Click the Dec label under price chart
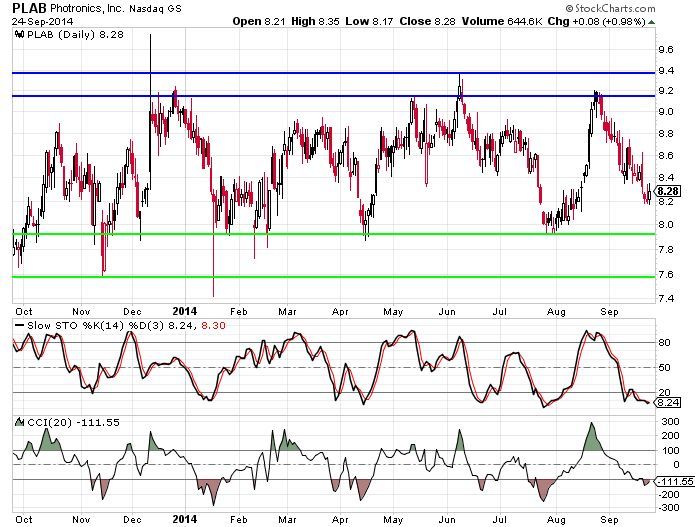The width and height of the screenshot is (695, 527). coord(132,311)
